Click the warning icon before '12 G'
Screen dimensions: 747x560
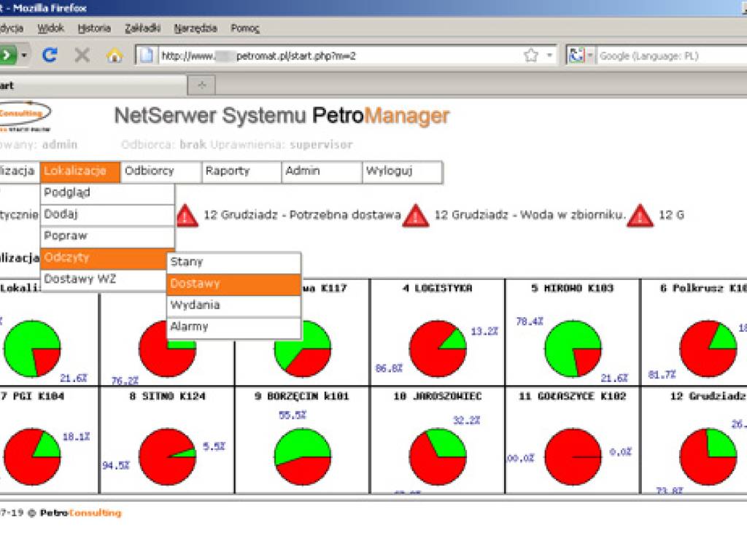[x=640, y=215]
